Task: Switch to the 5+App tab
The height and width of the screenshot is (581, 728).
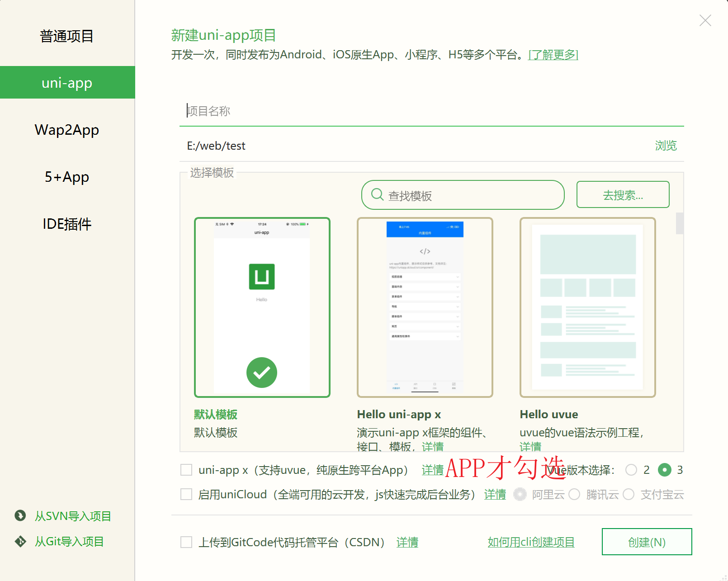Action: pos(67,177)
